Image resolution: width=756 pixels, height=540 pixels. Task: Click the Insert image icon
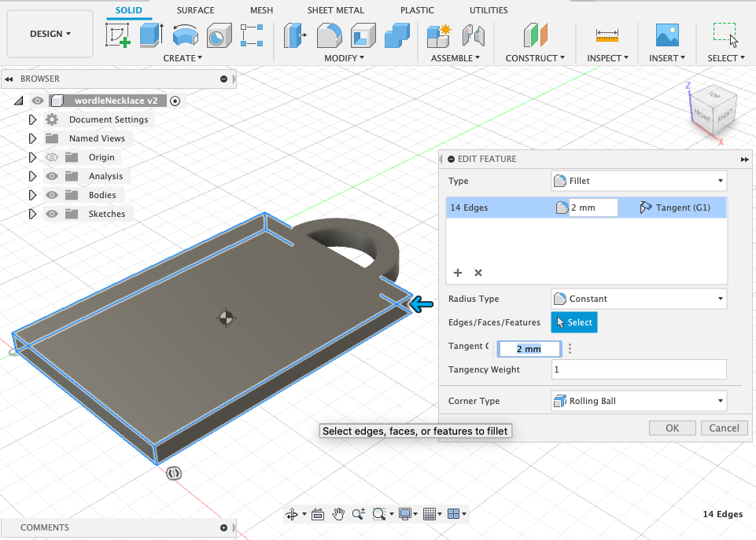point(667,35)
